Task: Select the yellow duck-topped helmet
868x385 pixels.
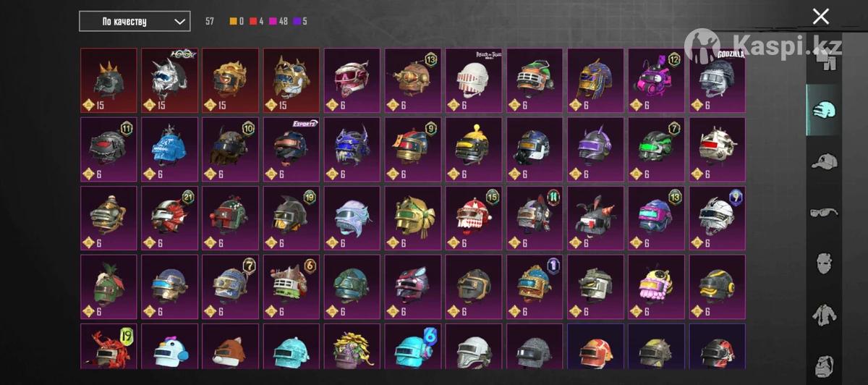Action: coord(474,150)
